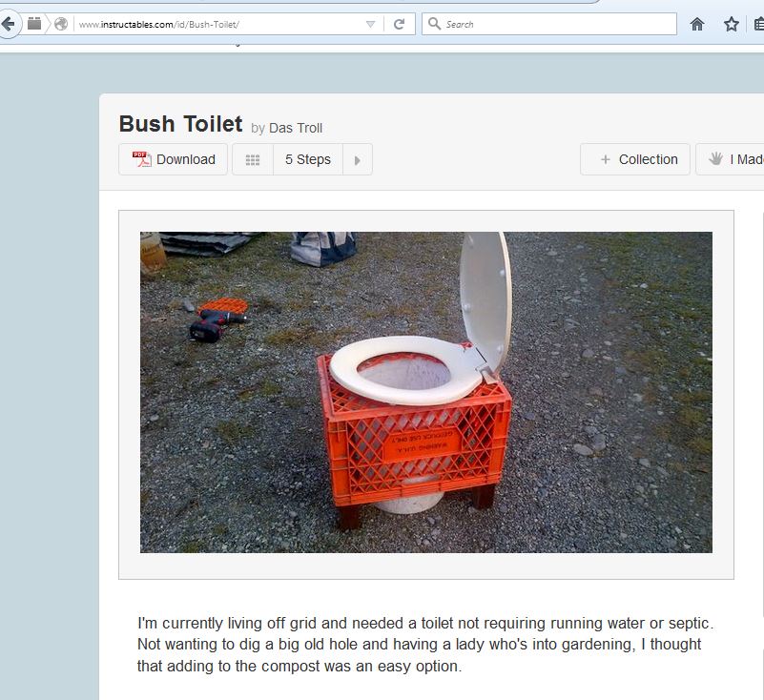The height and width of the screenshot is (700, 764).
Task: Open the 5 Steps list
Action: (x=308, y=160)
